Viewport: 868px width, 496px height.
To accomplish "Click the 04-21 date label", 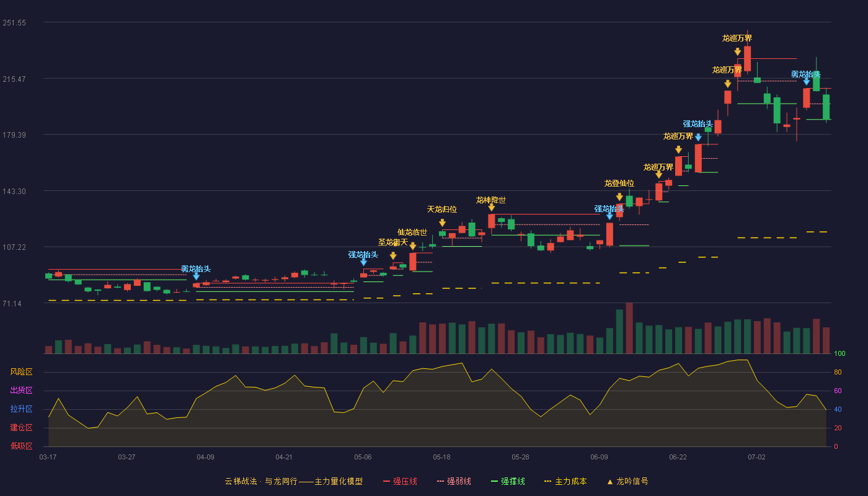I will click(284, 457).
